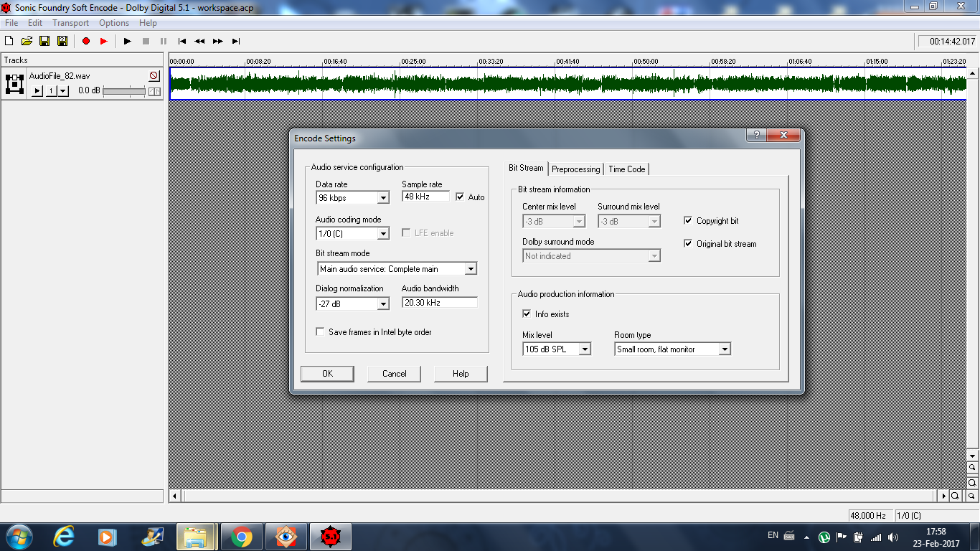This screenshot has height=551, width=980.
Task: Click the Cancel button in Encode Settings
Action: [394, 374]
